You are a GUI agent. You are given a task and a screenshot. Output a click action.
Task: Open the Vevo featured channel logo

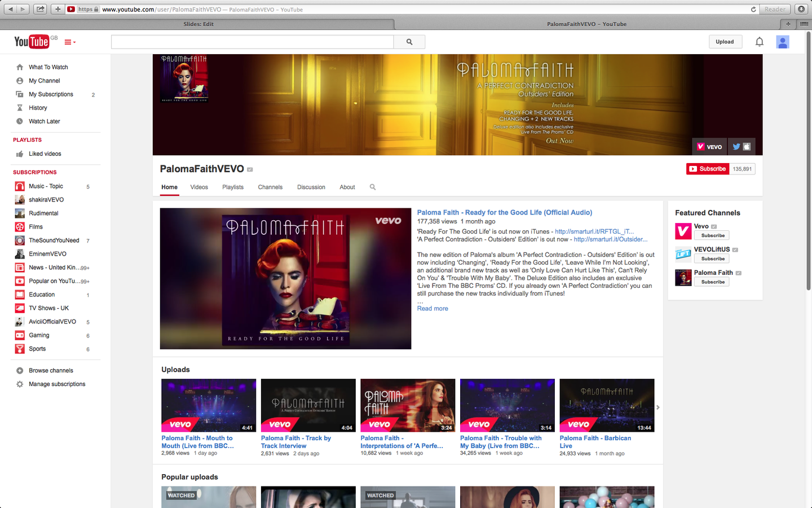[683, 231]
